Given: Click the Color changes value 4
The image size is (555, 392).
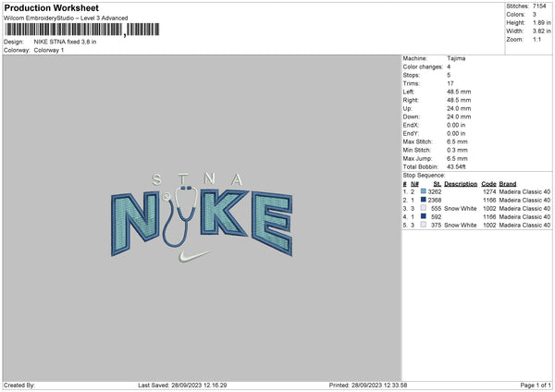Looking at the screenshot, I should click(x=449, y=67).
